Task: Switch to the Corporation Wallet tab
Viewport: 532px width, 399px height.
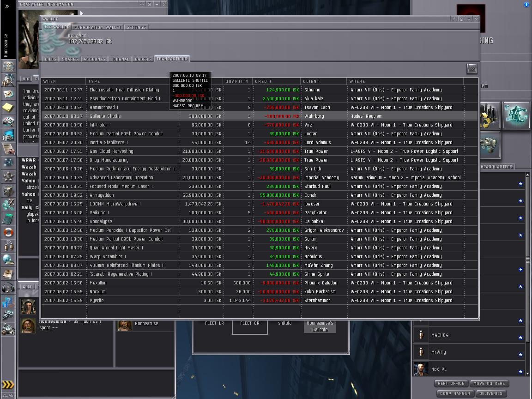Action: pos(98,27)
